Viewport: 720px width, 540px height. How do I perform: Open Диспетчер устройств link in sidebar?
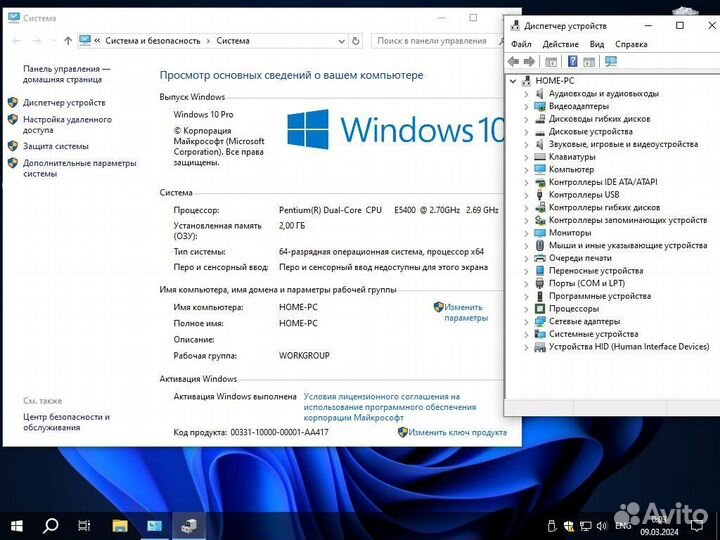click(64, 102)
